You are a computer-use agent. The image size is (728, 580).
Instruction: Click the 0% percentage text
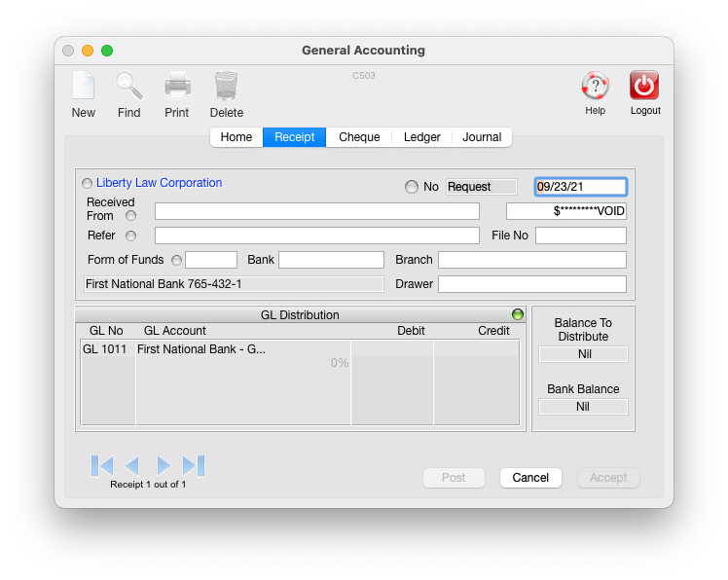(x=340, y=363)
